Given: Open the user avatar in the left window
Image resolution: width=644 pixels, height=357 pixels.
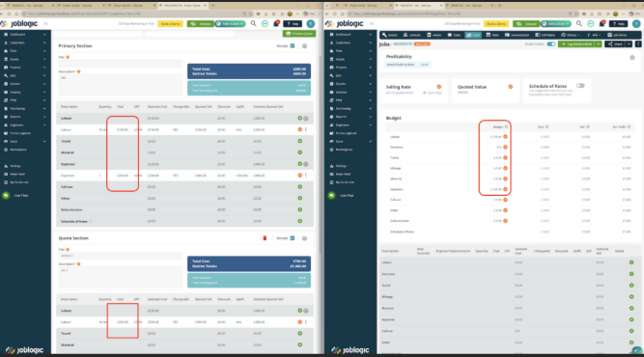Looking at the screenshot, I should pyautogui.click(x=311, y=24).
